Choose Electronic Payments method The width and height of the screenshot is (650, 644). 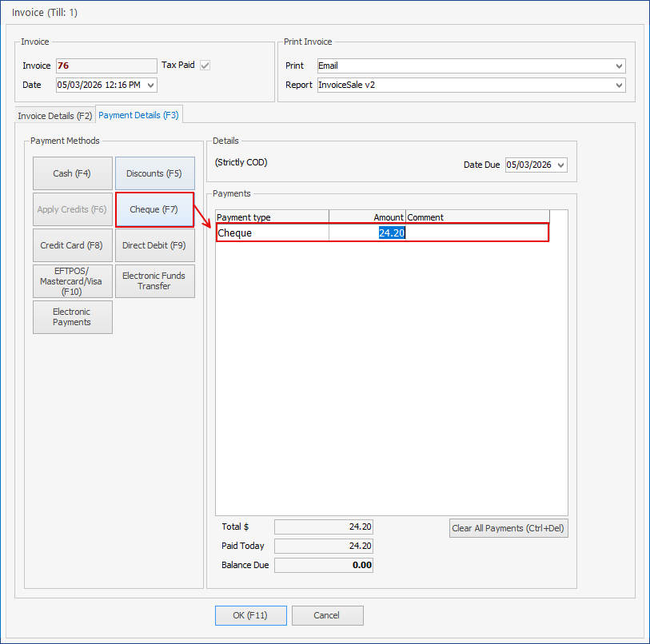click(x=73, y=317)
